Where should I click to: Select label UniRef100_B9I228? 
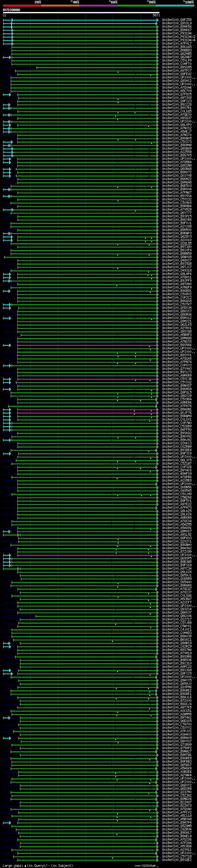[177, 104]
